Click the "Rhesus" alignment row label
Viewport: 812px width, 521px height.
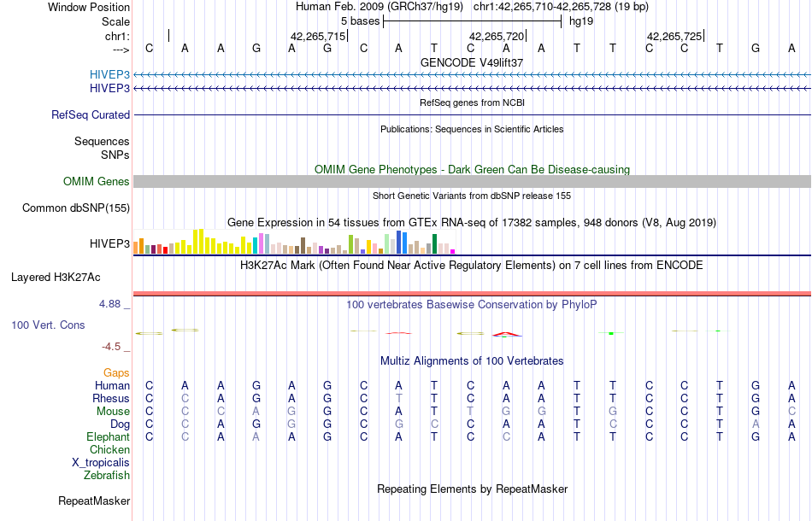[x=111, y=398]
